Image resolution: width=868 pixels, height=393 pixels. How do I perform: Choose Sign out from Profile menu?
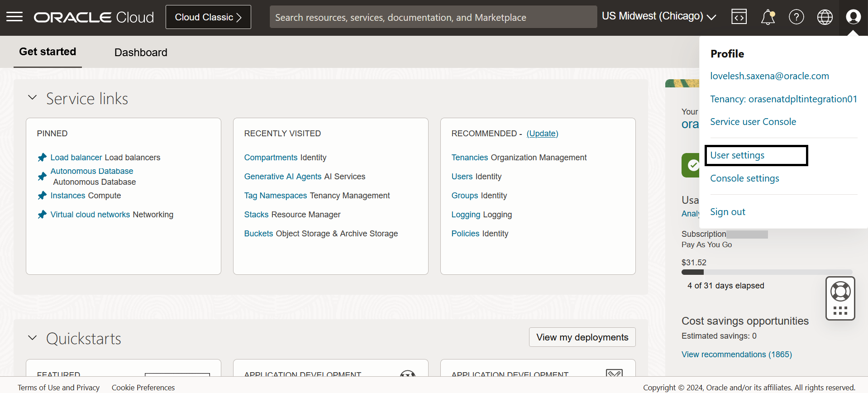(x=728, y=212)
